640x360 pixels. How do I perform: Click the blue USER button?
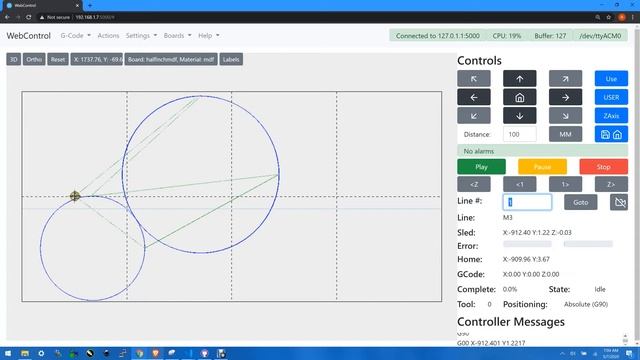pyautogui.click(x=611, y=97)
